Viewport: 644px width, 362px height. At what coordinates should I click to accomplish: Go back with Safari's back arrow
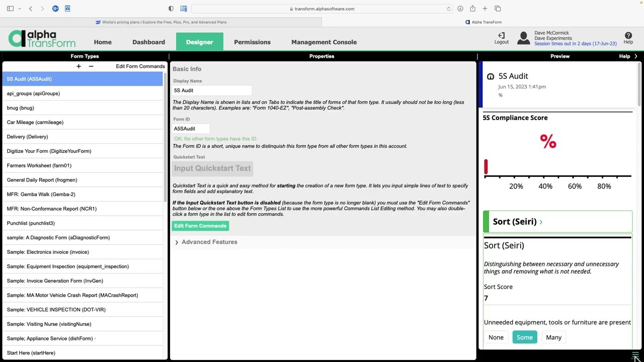[31, 9]
